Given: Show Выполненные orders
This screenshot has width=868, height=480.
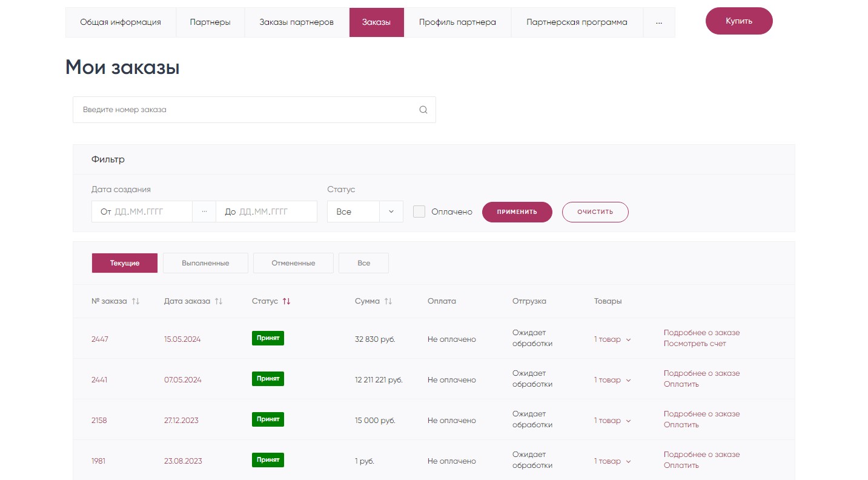Looking at the screenshot, I should [x=205, y=263].
